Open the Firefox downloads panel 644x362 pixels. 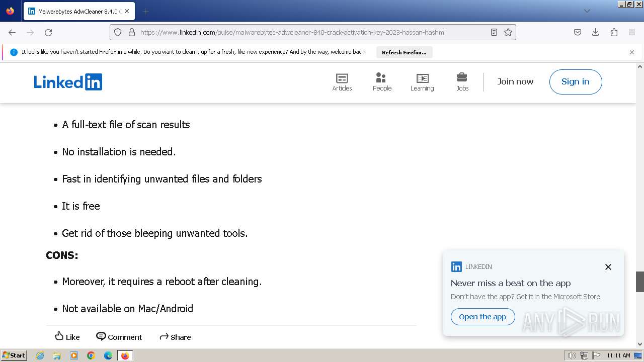(x=596, y=32)
